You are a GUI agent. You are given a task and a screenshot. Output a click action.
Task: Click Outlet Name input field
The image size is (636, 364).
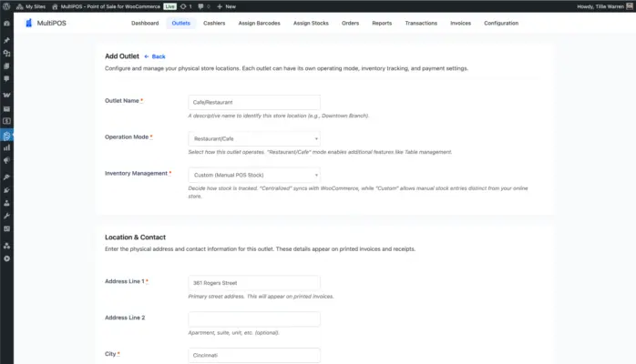tap(254, 103)
